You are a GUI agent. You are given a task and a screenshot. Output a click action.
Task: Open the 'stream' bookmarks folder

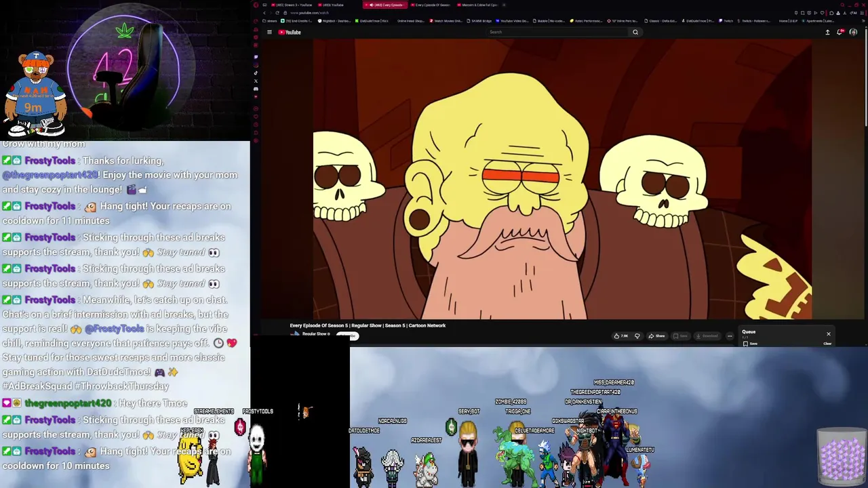coord(269,21)
